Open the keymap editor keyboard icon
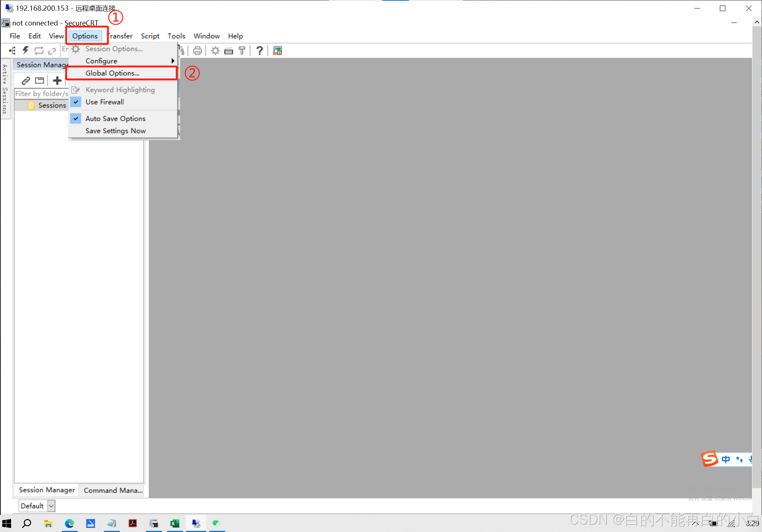 point(228,51)
